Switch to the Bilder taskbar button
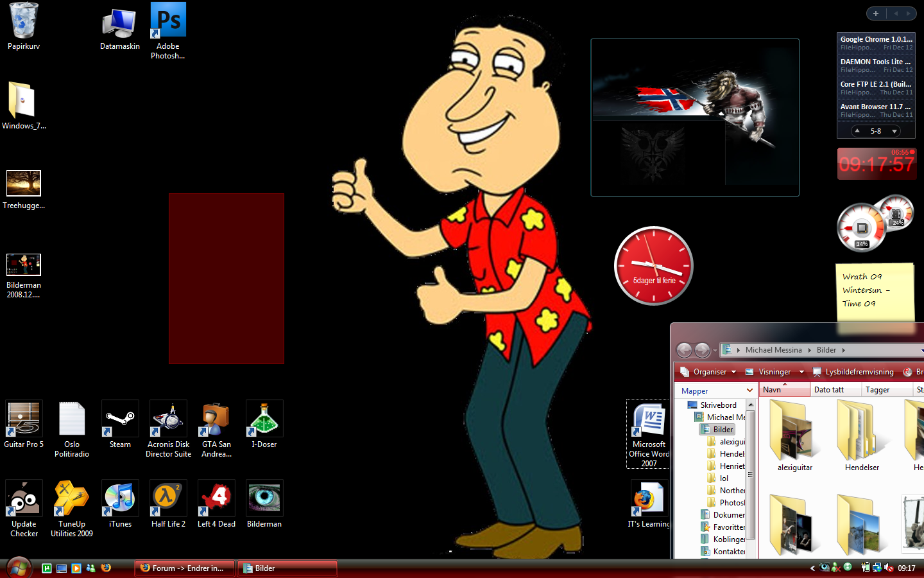Viewport: 924px width, 578px height. (287, 568)
